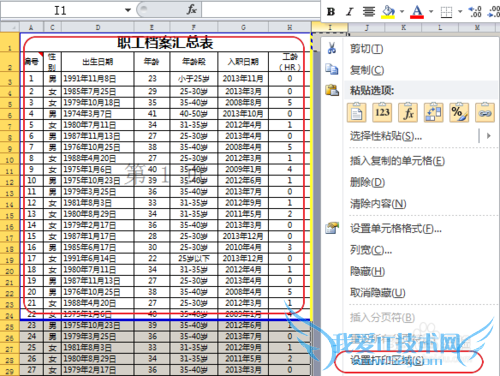The height and width of the screenshot is (376, 500).
Task: Click the title cell 职工档案汇总表
Action: (165, 43)
